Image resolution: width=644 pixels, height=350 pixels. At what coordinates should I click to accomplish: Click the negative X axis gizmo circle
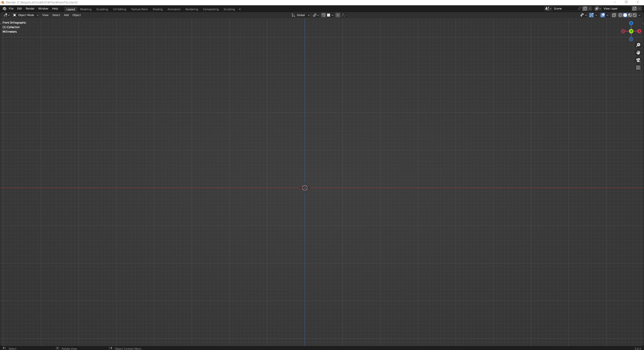(x=623, y=31)
